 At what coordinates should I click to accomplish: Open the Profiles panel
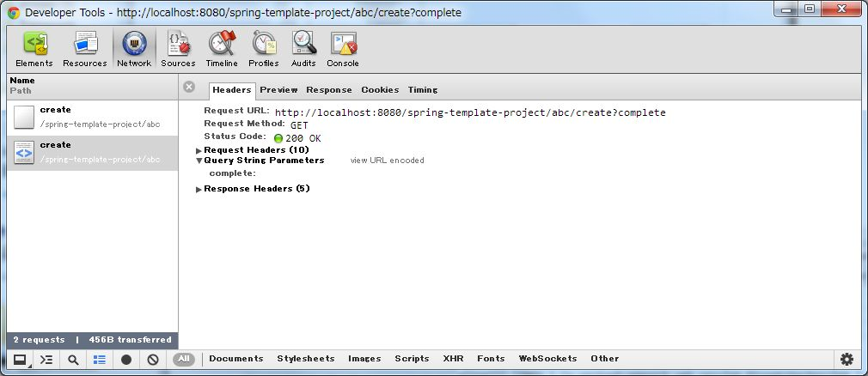(264, 49)
